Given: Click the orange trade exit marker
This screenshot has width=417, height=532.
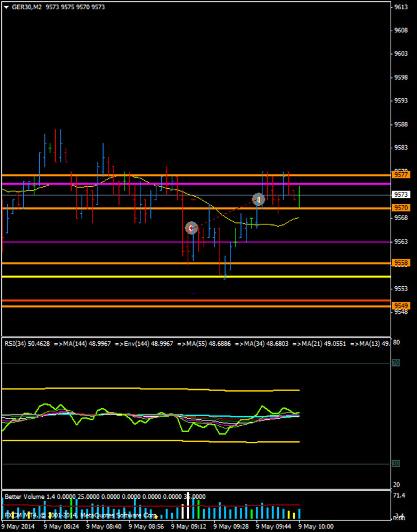Looking at the screenshot, I should [259, 199].
